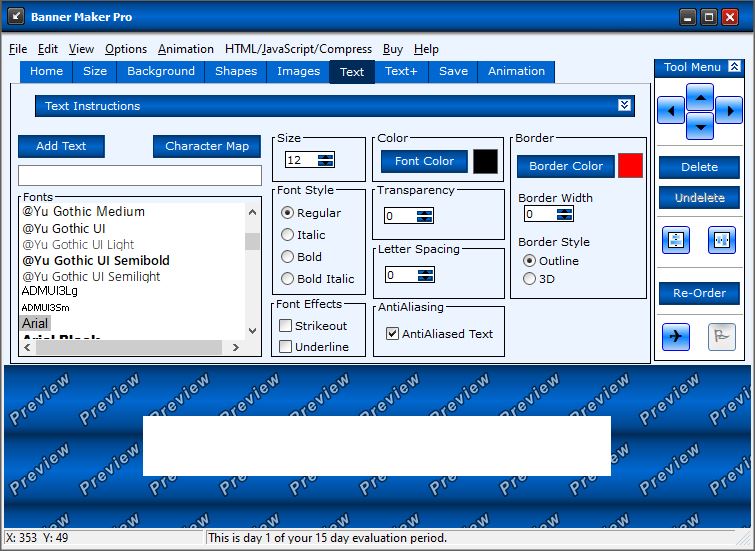Open the View menu
Viewport: 755px width, 551px height.
coord(81,49)
